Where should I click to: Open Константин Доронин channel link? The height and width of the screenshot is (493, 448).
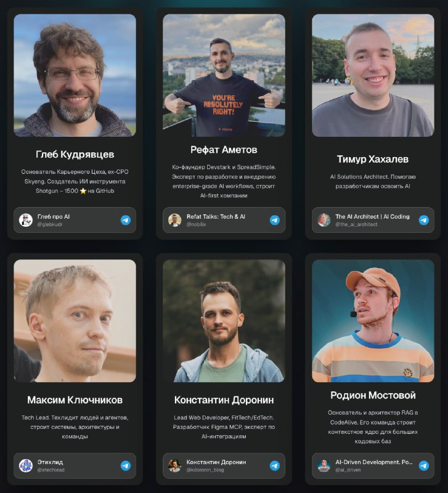224,466
